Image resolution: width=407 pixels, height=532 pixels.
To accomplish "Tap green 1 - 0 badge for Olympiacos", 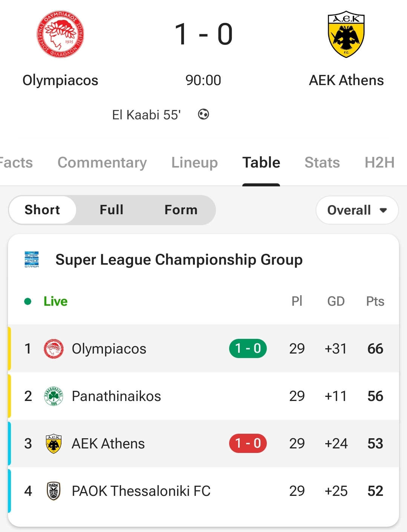I will point(248,349).
